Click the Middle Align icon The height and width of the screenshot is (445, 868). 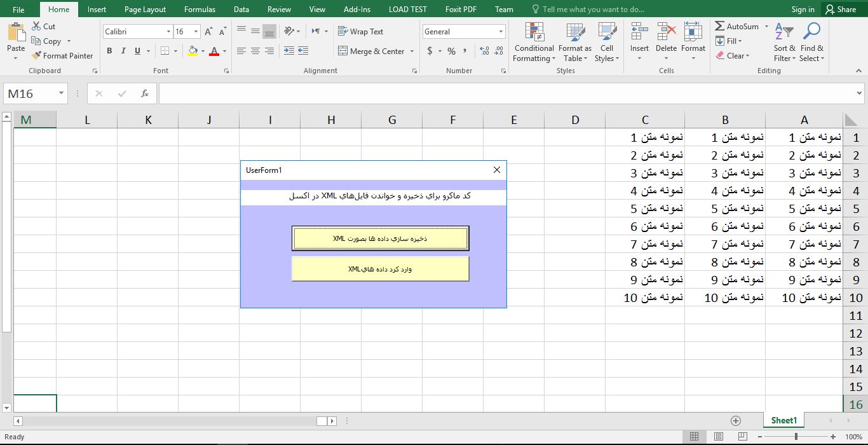(x=255, y=31)
